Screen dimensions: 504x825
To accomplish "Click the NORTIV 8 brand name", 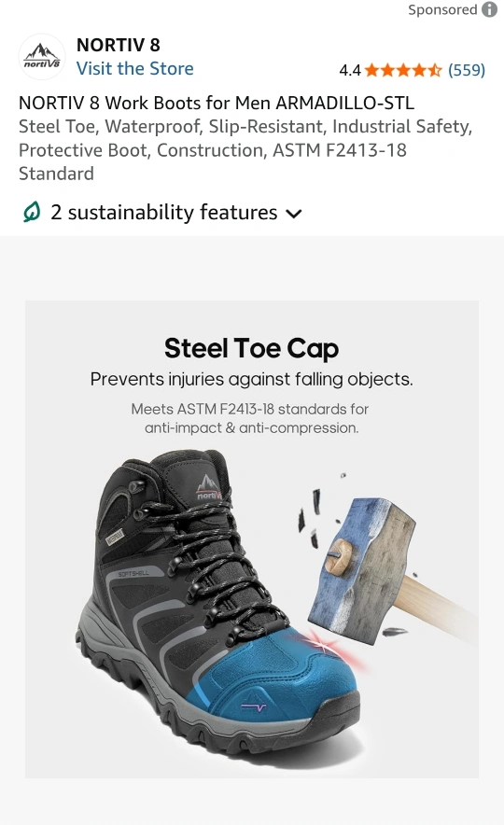I will coord(119,45).
